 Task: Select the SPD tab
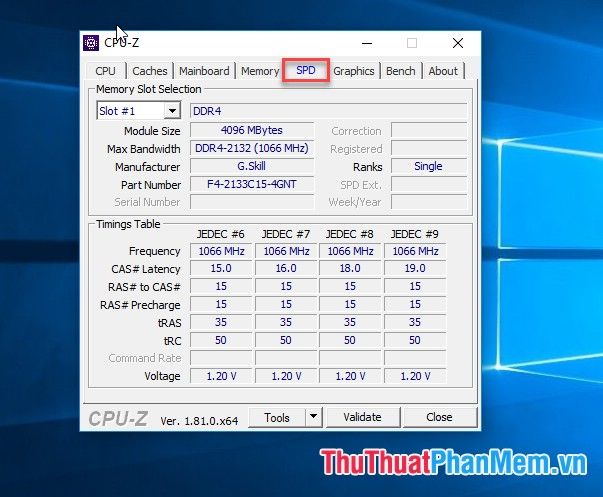(x=306, y=70)
